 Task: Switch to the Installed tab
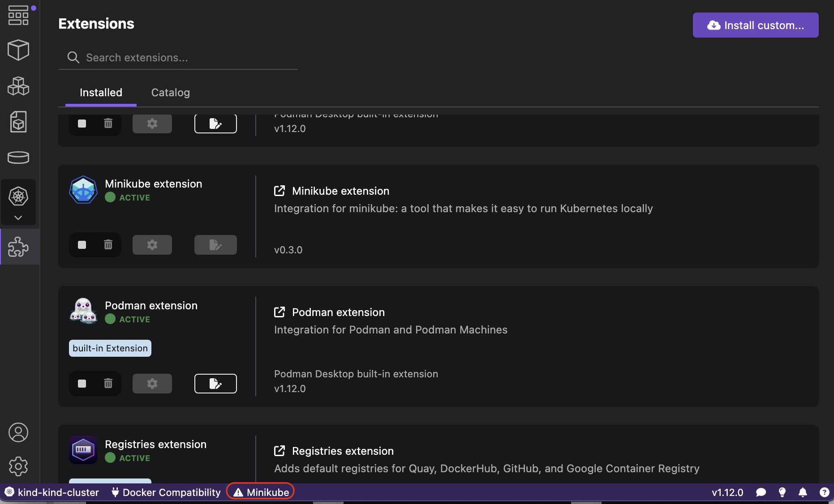tap(101, 93)
